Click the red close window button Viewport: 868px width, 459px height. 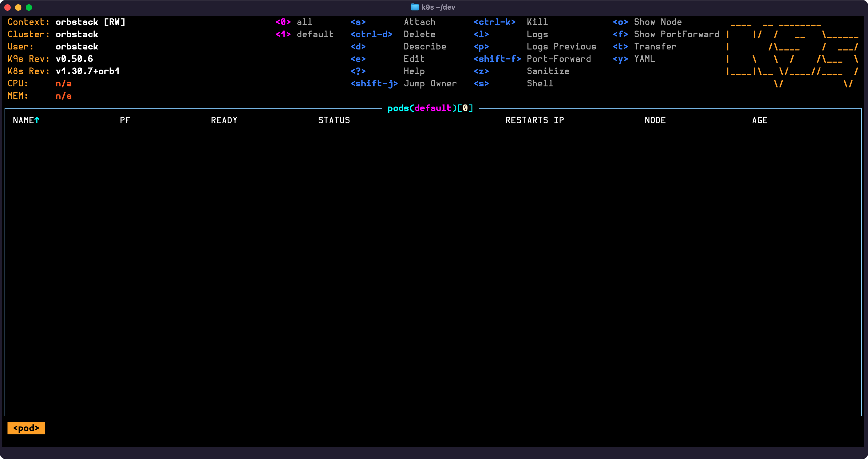click(x=8, y=7)
